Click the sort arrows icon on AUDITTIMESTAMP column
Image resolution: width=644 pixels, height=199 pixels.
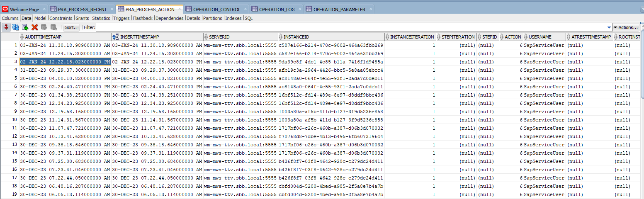click(22, 37)
